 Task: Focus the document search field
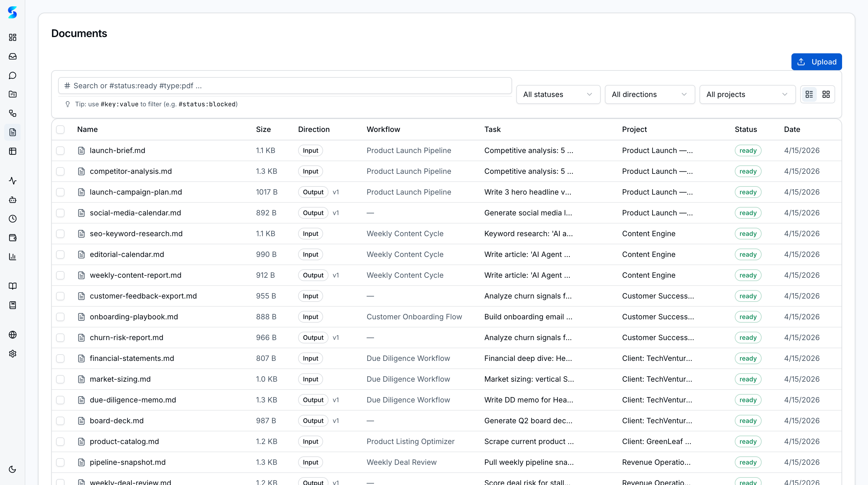[x=285, y=86]
